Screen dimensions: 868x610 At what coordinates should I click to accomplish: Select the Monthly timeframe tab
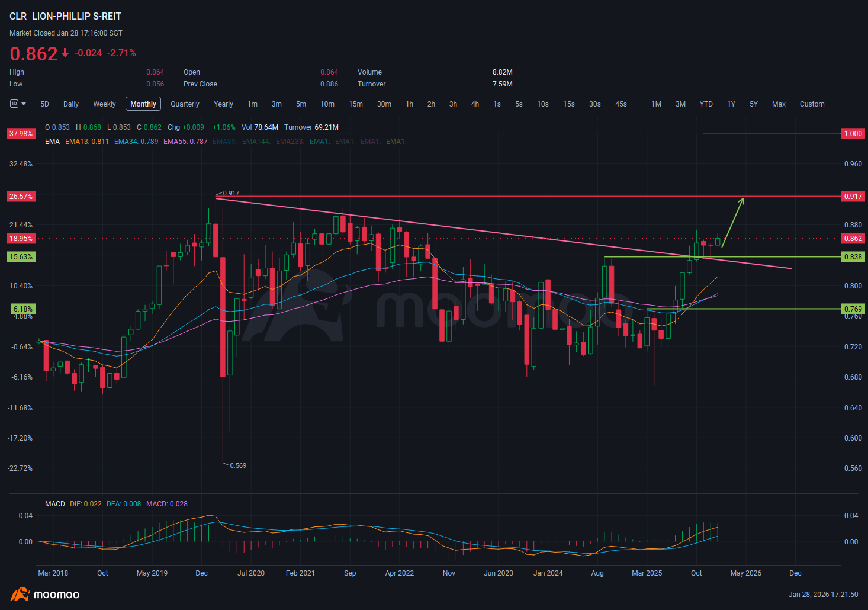click(x=143, y=104)
